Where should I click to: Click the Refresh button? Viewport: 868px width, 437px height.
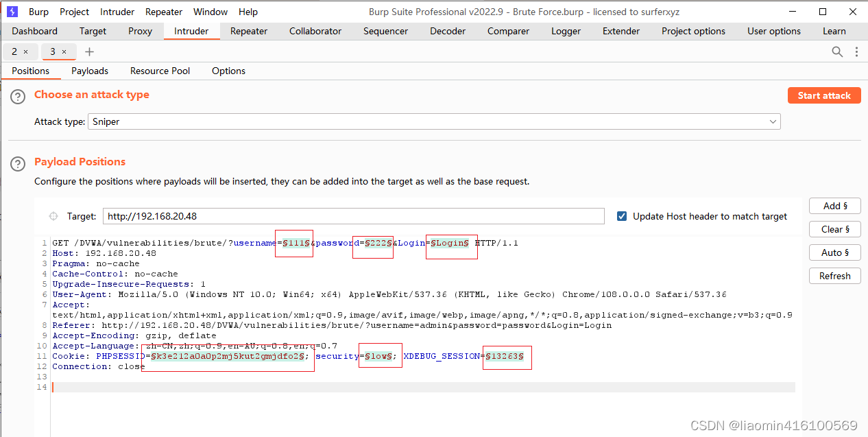click(x=834, y=276)
